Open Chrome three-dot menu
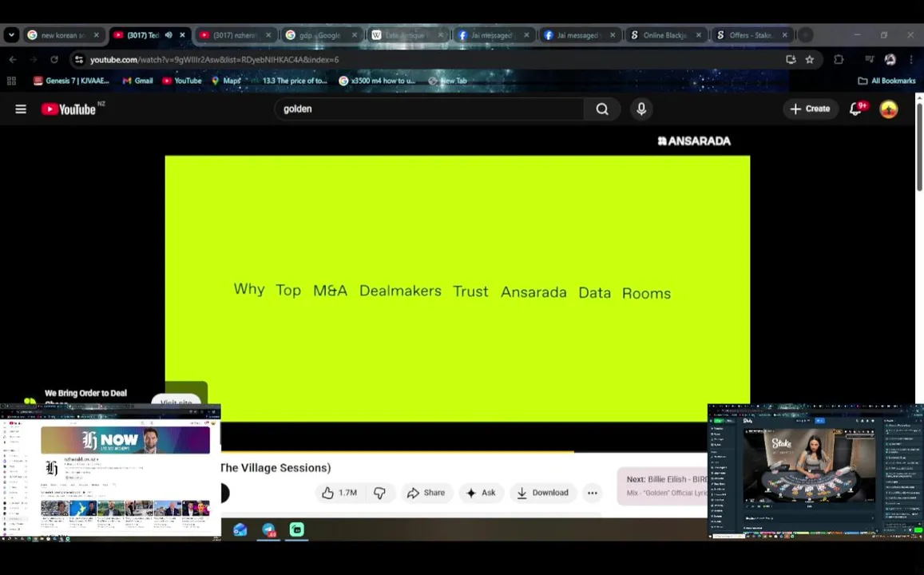Screen dimensions: 924x575 [911, 60]
